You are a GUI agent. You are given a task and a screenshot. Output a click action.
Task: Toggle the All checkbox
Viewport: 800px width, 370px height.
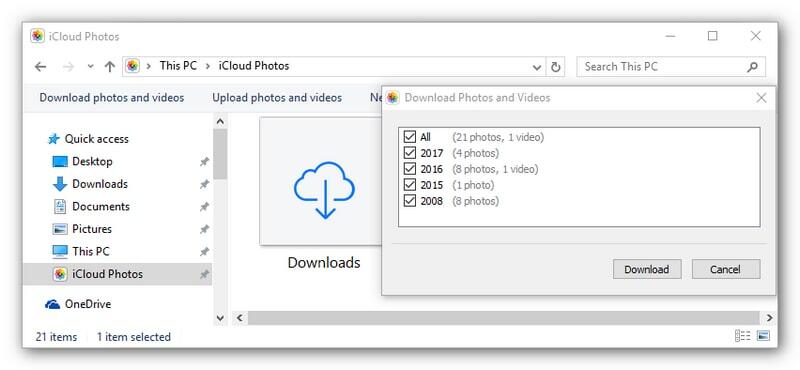410,137
